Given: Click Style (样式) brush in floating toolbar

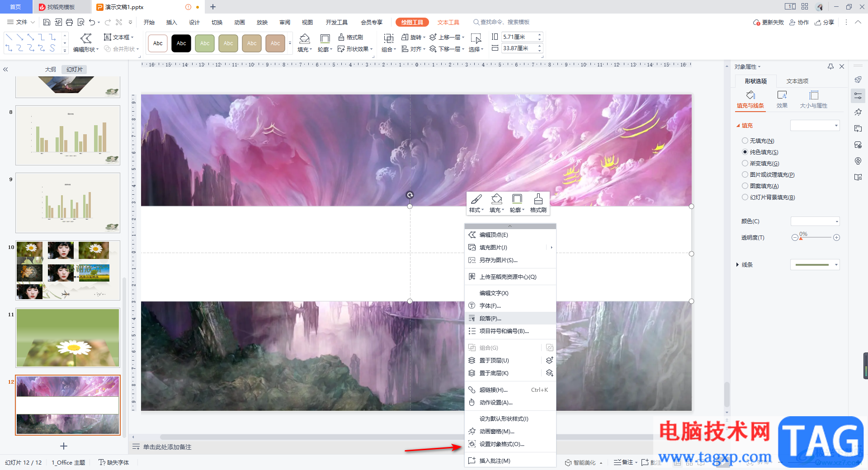Looking at the screenshot, I should click(x=476, y=203).
